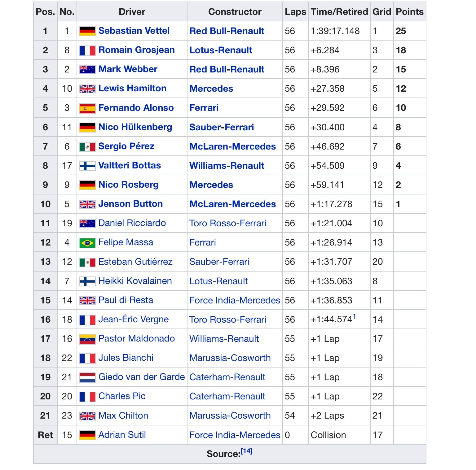The image size is (476, 470).
Task: Follow the Sauber-Ferrari link in Hülkenberg's row
Action: coord(222,127)
